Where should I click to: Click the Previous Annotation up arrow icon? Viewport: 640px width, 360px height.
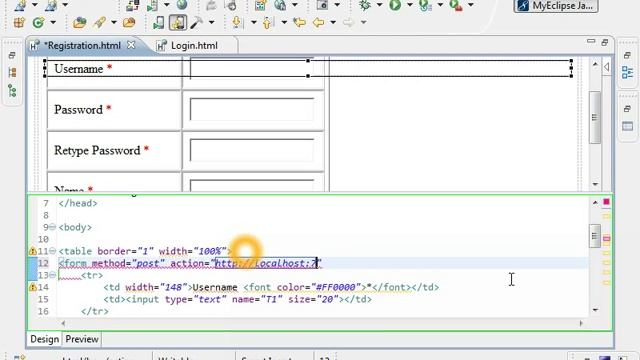coord(267,22)
